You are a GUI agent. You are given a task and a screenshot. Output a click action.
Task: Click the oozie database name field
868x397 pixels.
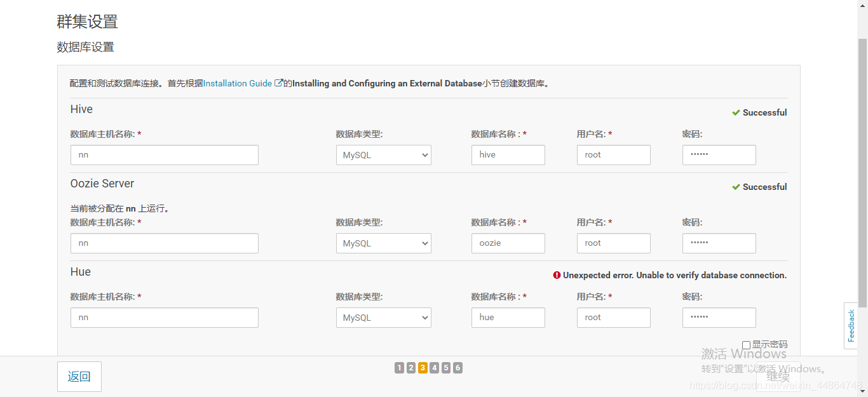click(508, 243)
